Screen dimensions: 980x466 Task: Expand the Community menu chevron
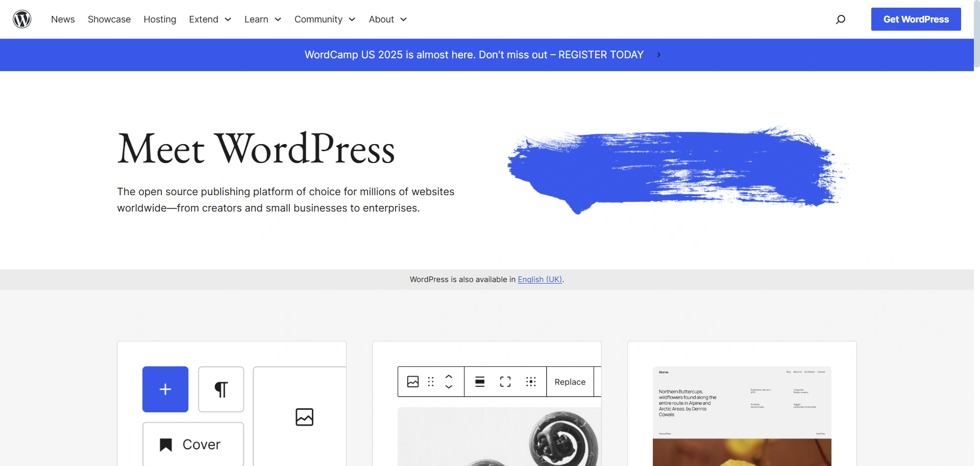pyautogui.click(x=352, y=19)
